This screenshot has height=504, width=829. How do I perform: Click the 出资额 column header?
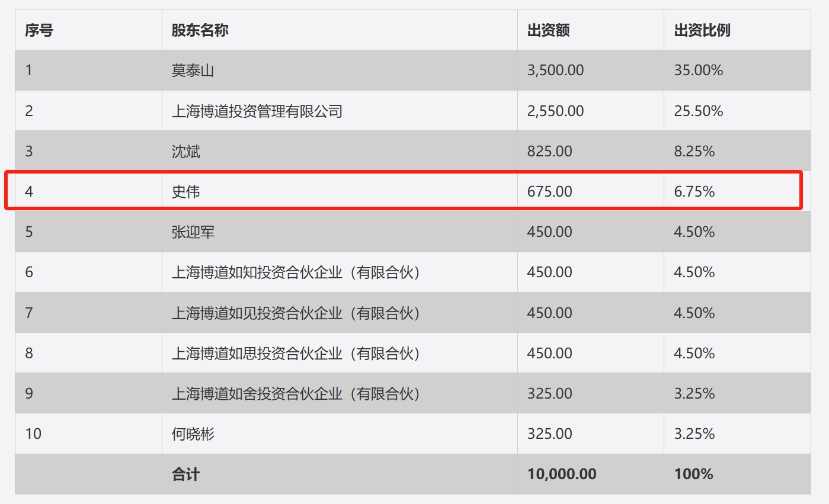point(548,30)
